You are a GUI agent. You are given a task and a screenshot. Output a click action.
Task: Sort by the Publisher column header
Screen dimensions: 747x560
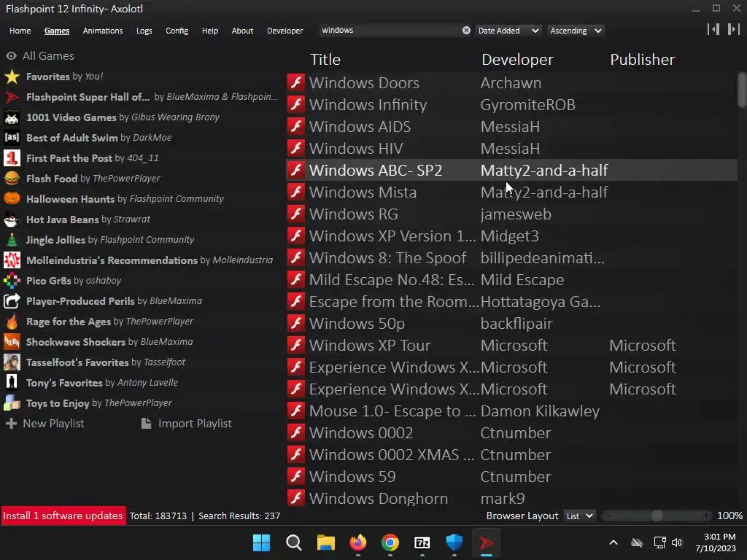[x=642, y=60]
